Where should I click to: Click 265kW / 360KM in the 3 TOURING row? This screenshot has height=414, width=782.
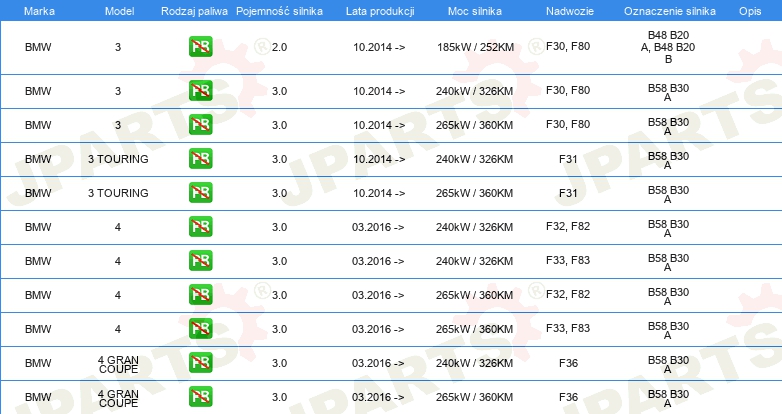pyautogui.click(x=474, y=193)
